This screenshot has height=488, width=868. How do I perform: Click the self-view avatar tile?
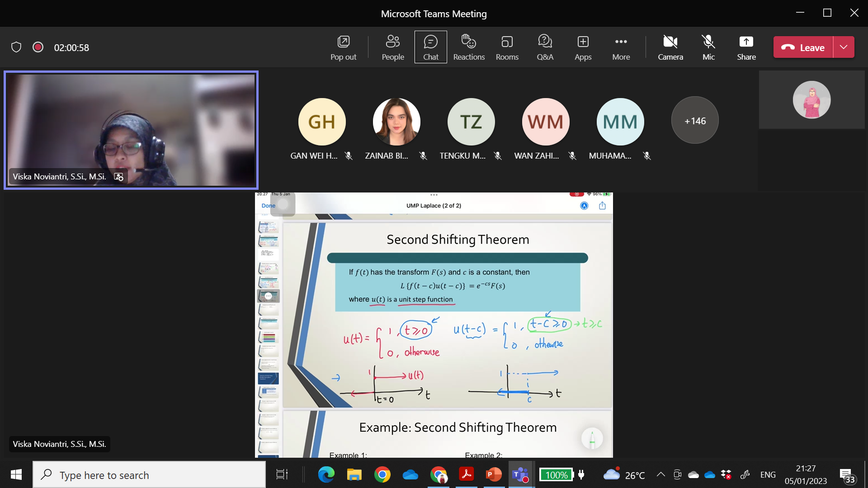pyautogui.click(x=811, y=100)
